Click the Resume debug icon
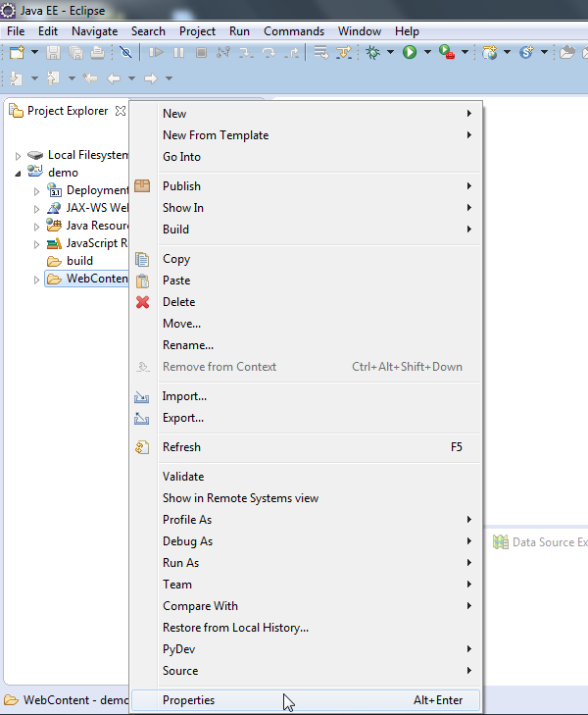Image resolution: width=588 pixels, height=715 pixels. tap(156, 52)
